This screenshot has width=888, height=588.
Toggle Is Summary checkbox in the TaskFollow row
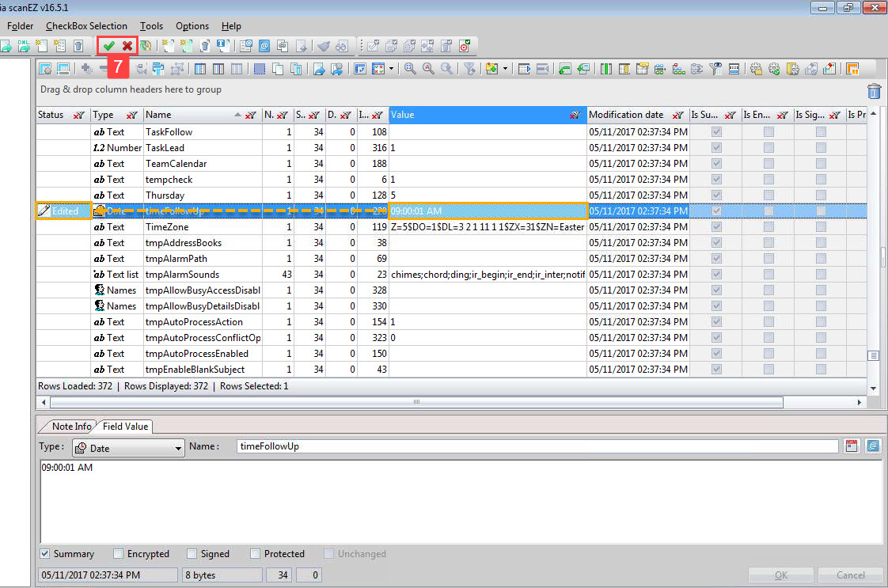point(716,132)
